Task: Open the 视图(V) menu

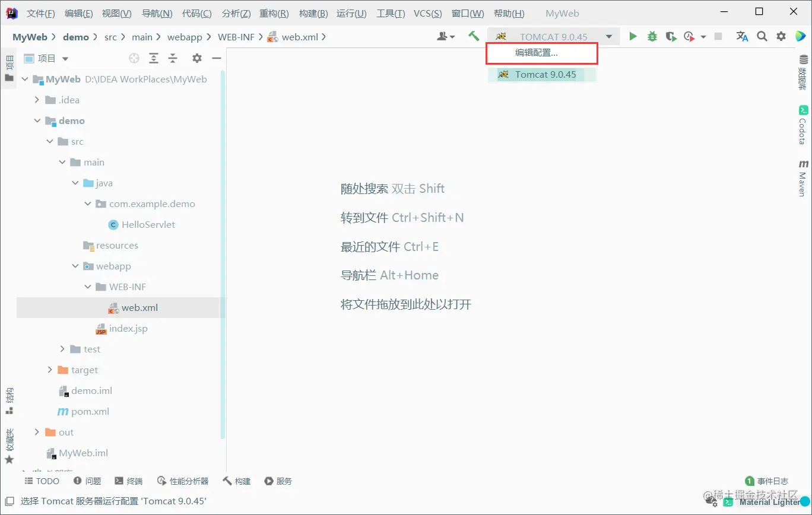Action: [117, 14]
